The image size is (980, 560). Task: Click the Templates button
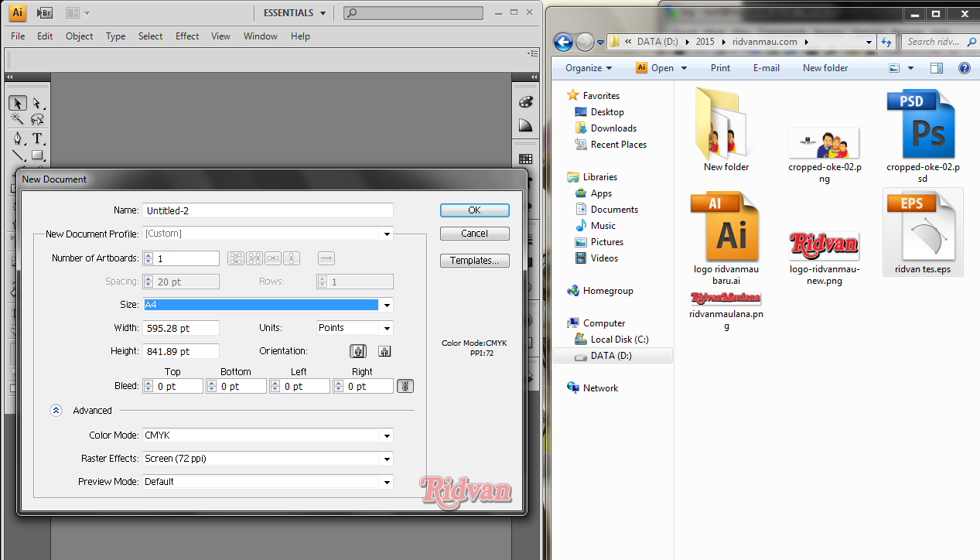pyautogui.click(x=474, y=260)
